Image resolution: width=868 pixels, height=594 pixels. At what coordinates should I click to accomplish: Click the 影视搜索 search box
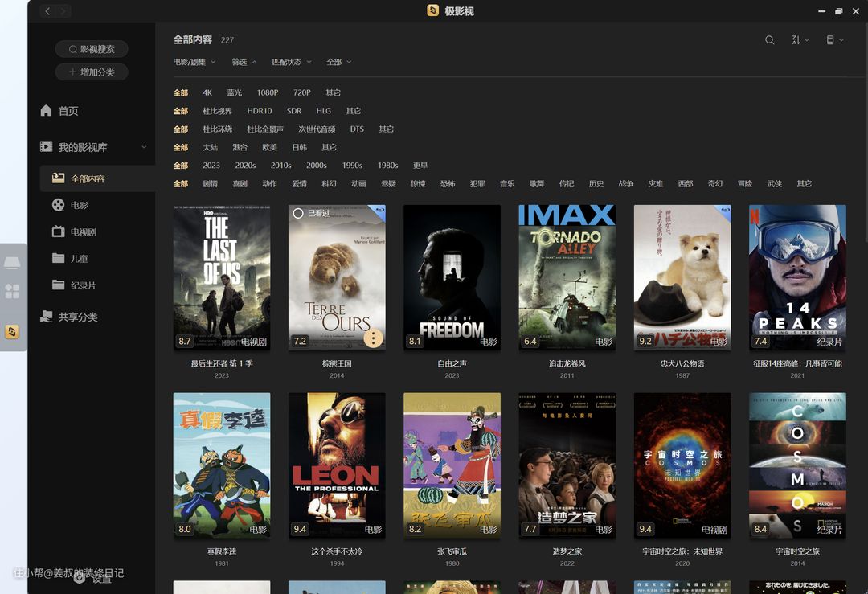point(92,49)
